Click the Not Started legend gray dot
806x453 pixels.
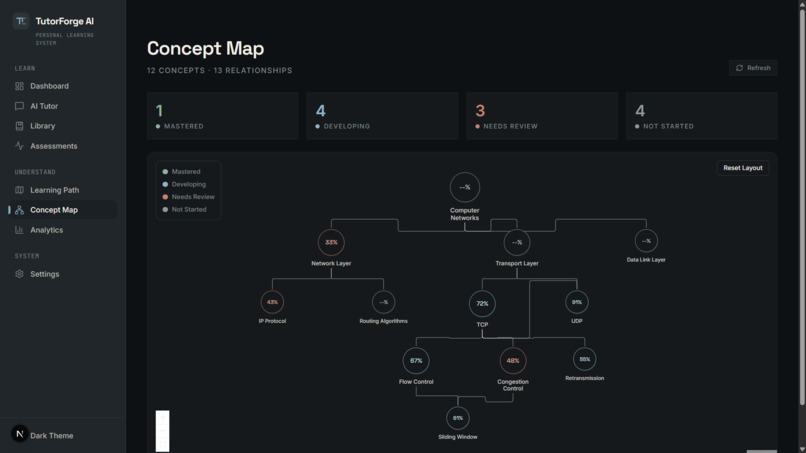165,209
